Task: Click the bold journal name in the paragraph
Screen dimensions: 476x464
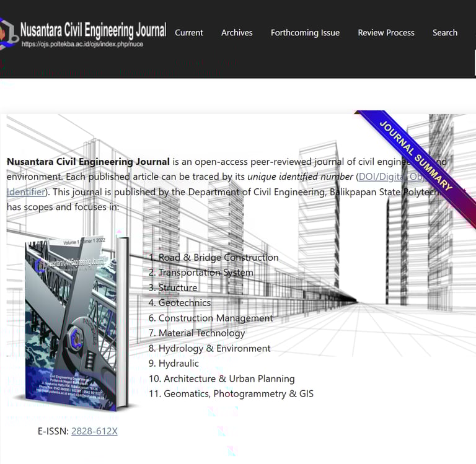Action: [x=88, y=162]
